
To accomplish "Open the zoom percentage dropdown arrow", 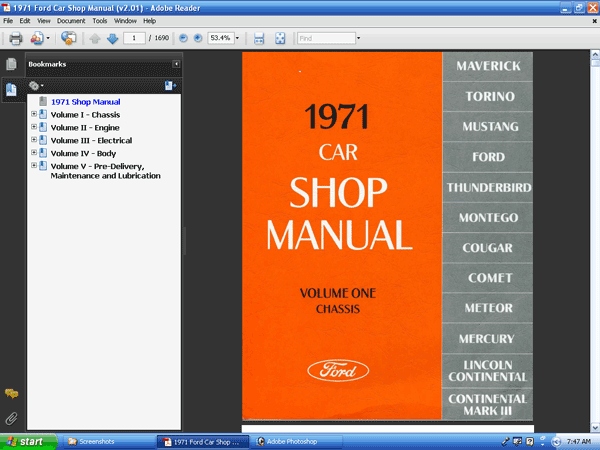I will 237,38.
